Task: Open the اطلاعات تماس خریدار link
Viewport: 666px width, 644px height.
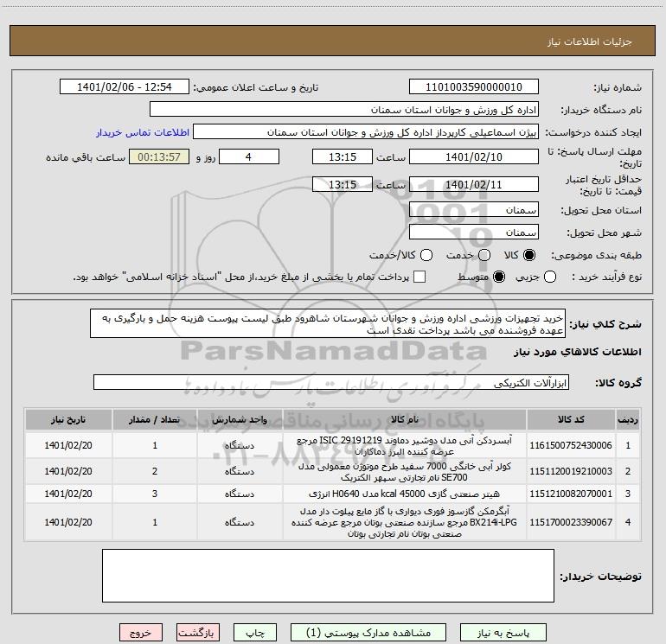Action: tap(143, 132)
